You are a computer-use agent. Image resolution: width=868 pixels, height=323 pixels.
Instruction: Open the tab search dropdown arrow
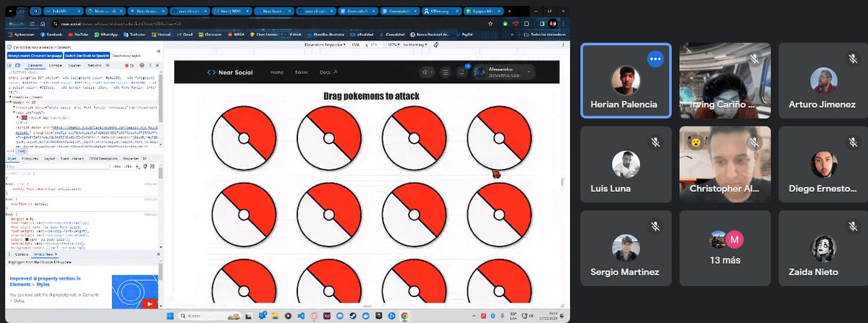pyautogui.click(x=10, y=11)
